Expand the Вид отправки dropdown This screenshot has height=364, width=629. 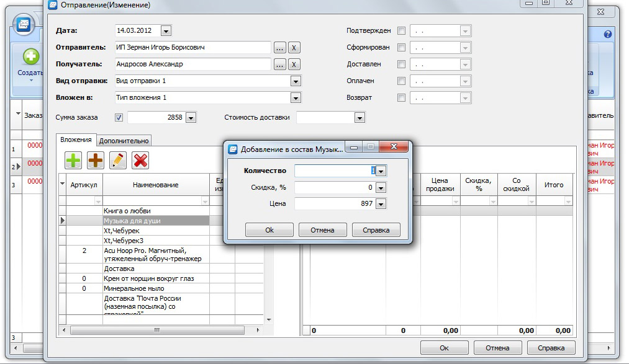[296, 81]
